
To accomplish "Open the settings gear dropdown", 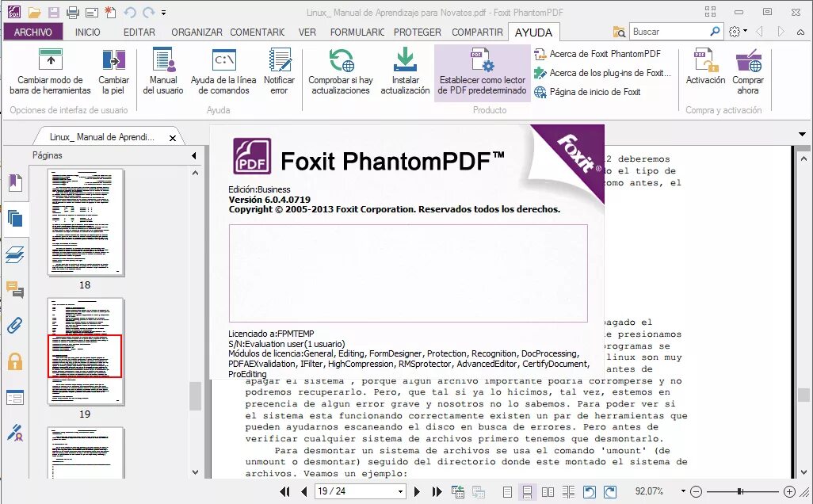I will pyautogui.click(x=738, y=32).
